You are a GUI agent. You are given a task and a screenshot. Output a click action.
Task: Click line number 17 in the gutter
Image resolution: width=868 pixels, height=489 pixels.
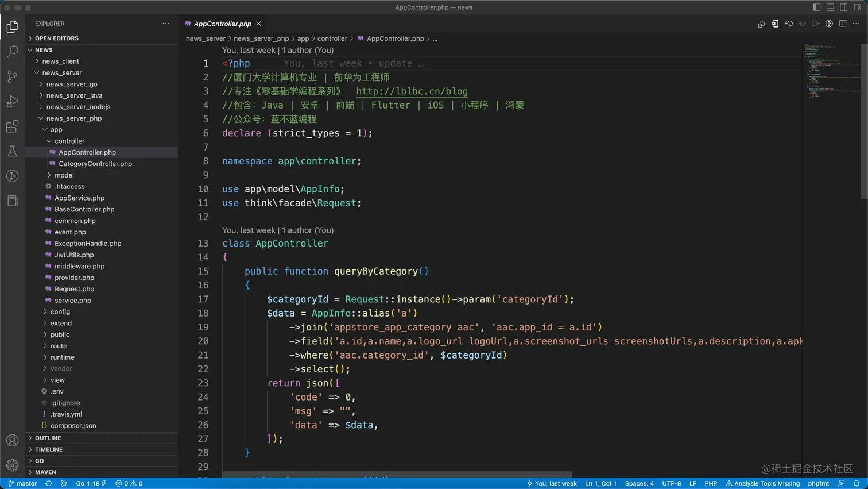click(203, 299)
